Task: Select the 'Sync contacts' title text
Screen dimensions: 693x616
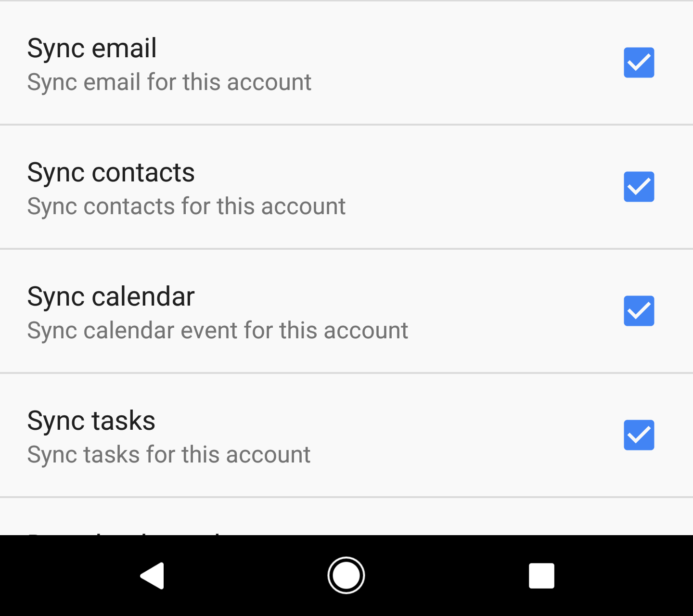Action: 111,173
